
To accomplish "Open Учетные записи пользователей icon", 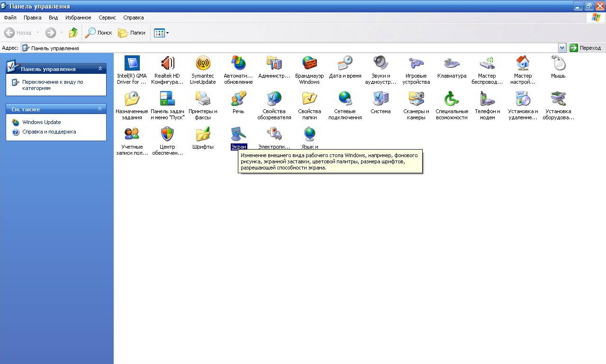I will click(132, 134).
